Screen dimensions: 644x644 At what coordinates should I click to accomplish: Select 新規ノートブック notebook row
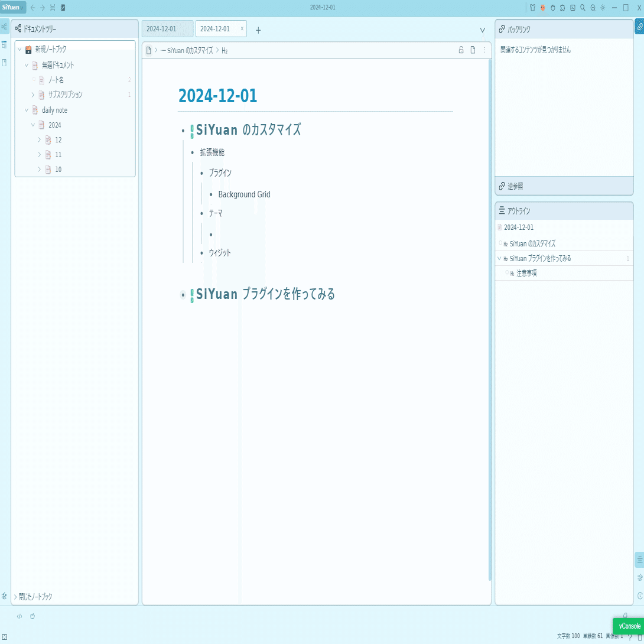[x=75, y=49]
